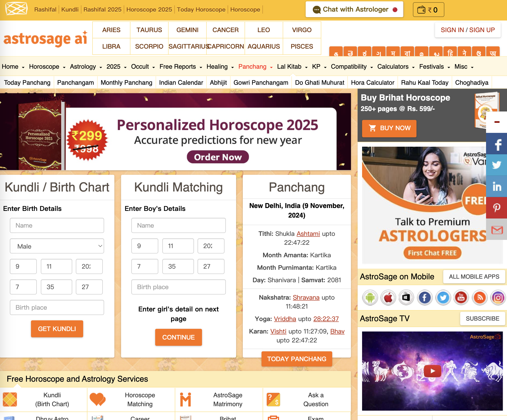Open round Twitter icon under AstroSage on Mobile
Viewport: 507px width, 420px height.
pos(443,298)
